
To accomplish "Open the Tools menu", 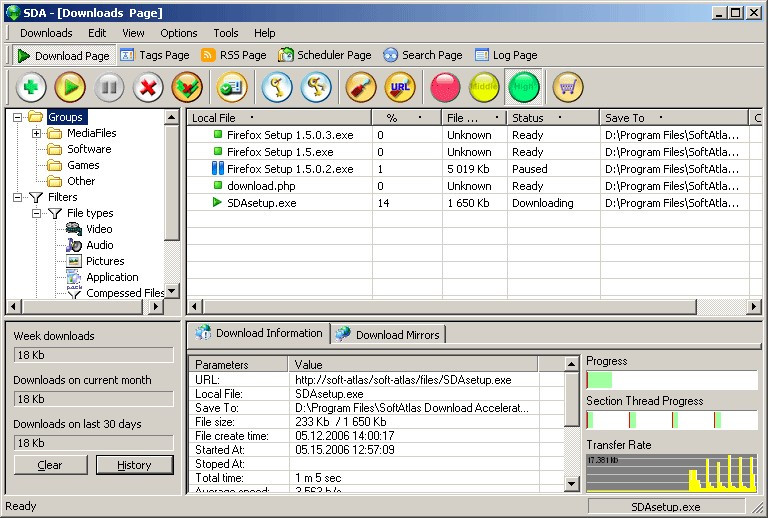I will (226, 33).
